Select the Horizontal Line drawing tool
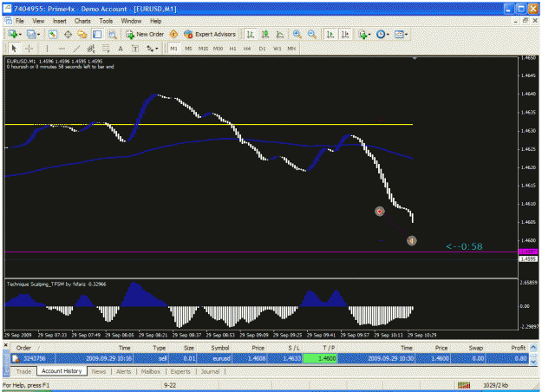542x392 pixels. coord(62,49)
